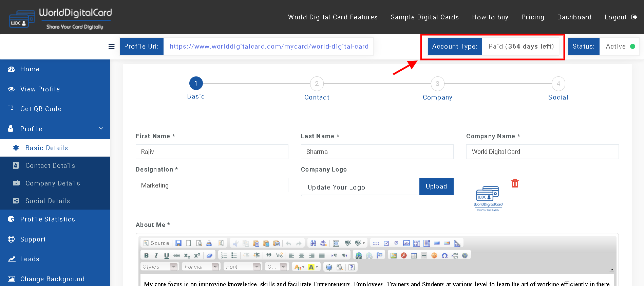Click the First Name input field
644x286 pixels.
(x=212, y=151)
